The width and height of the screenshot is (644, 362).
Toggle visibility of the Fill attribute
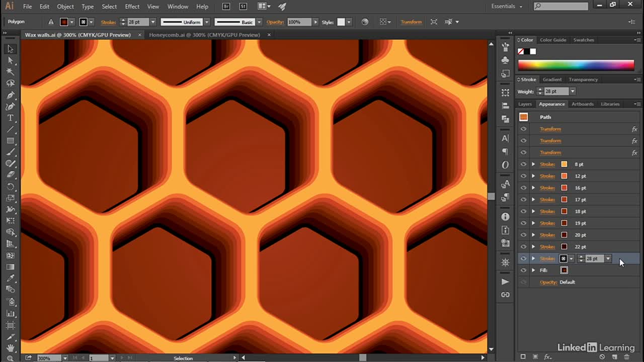524,270
